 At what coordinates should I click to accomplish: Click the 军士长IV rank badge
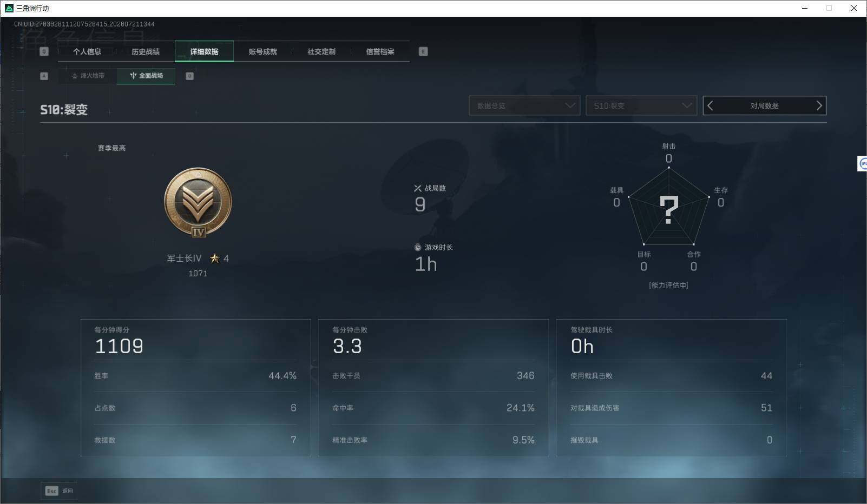click(x=198, y=202)
